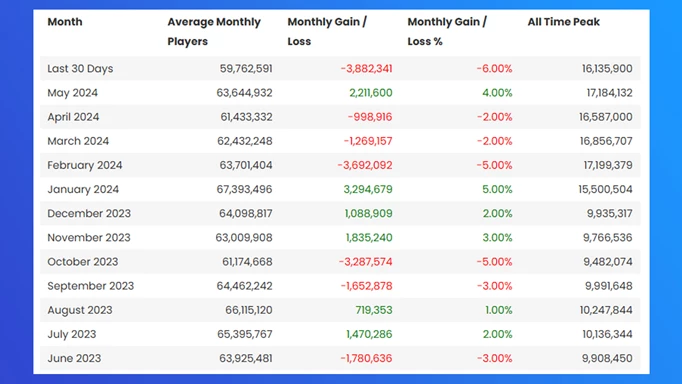
Task: Click the March 2024 row label
Action: pos(78,141)
